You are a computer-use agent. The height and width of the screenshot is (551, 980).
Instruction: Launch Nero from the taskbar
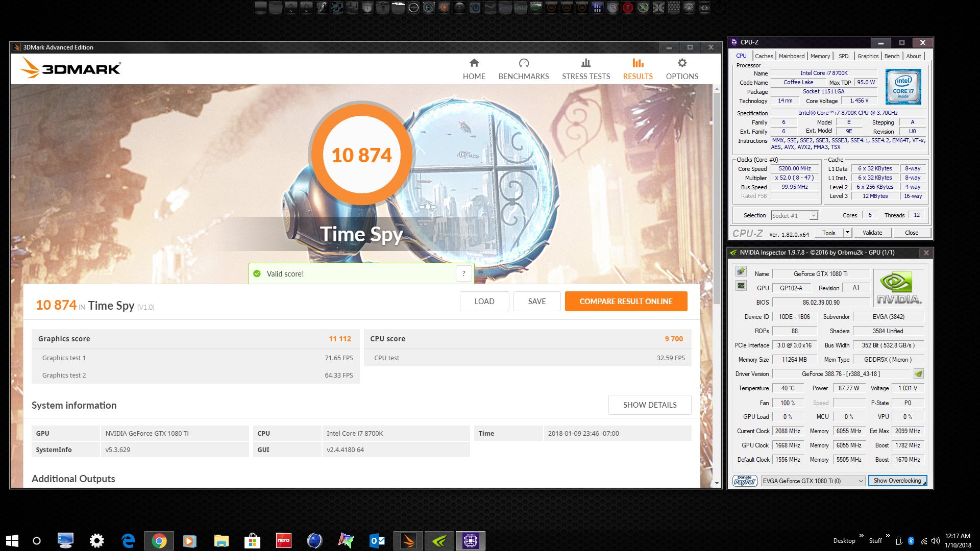[283, 540]
